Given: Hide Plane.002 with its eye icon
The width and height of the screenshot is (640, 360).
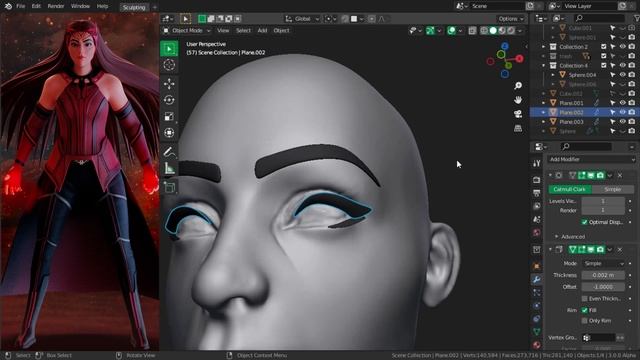Looking at the screenshot, I should pyautogui.click(x=622, y=112).
